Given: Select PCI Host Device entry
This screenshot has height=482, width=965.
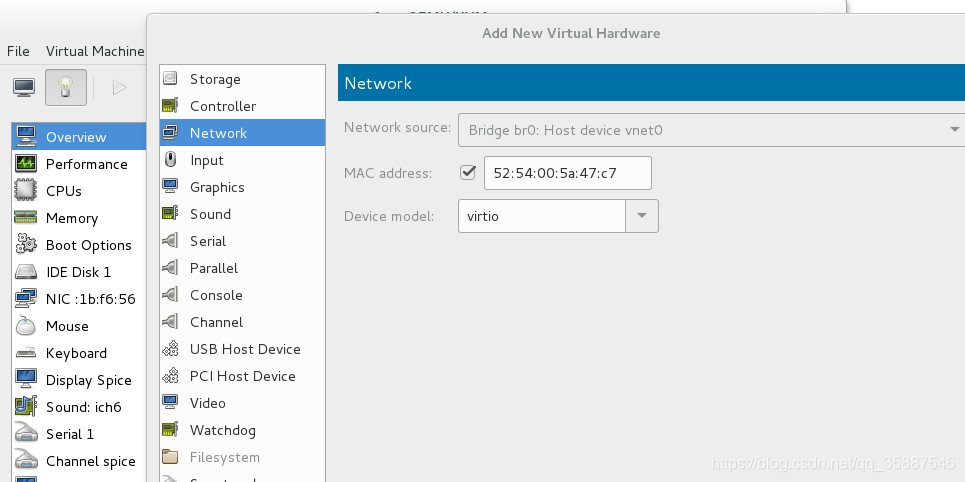Looking at the screenshot, I should point(242,376).
